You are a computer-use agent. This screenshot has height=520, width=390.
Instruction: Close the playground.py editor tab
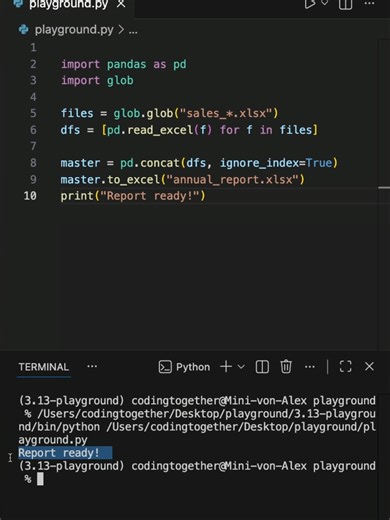[x=121, y=4]
